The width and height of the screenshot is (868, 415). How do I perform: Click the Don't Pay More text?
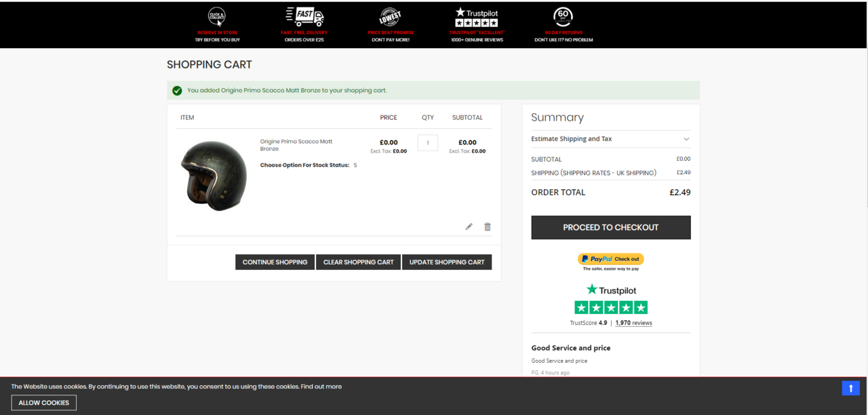tap(391, 40)
